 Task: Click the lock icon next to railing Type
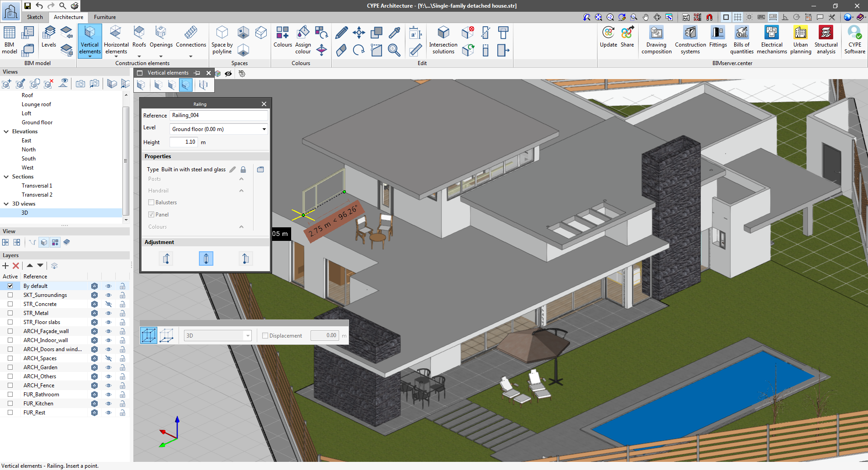pos(243,169)
